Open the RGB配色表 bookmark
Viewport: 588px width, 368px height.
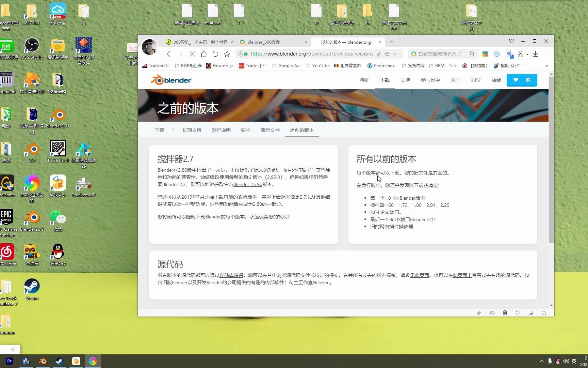tap(188, 65)
